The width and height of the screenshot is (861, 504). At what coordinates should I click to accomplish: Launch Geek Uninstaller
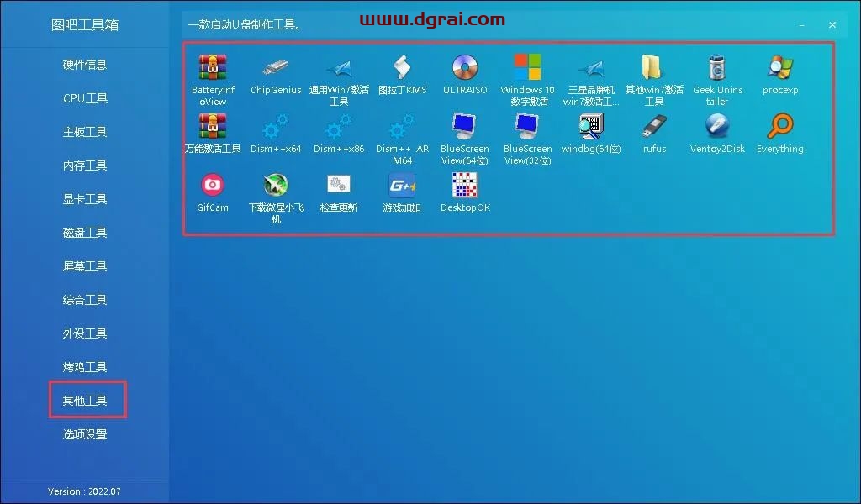(x=717, y=80)
